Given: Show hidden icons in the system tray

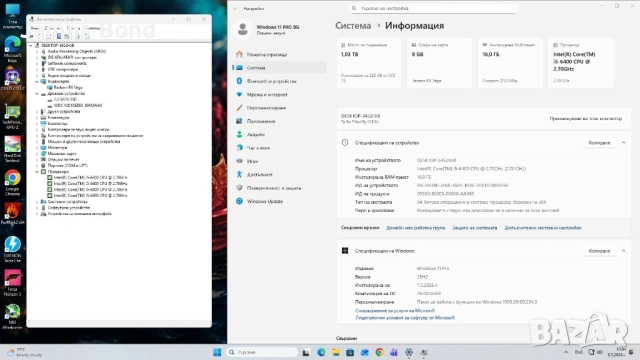Looking at the screenshot, I should (566, 352).
